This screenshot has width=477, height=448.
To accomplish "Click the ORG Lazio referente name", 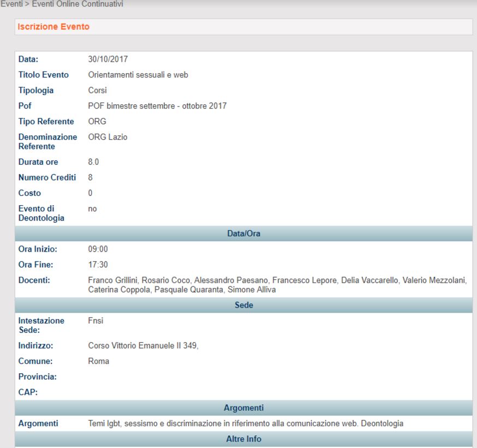I will point(108,137).
